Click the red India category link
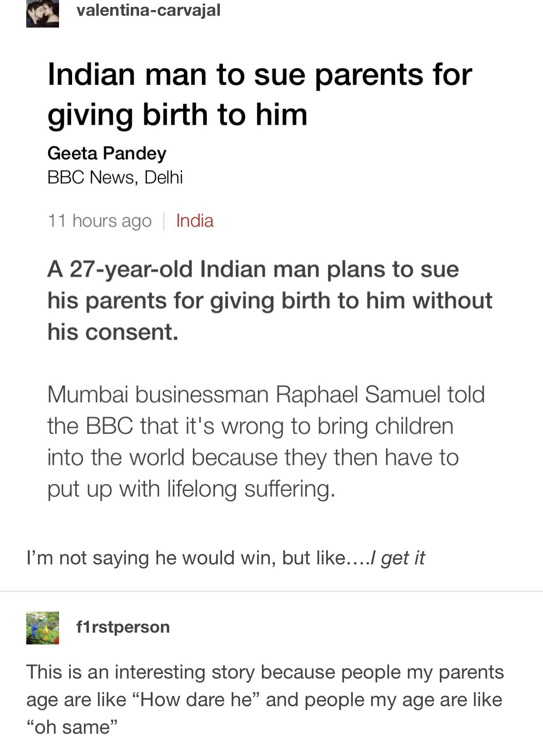This screenshot has width=543, height=756. click(195, 221)
